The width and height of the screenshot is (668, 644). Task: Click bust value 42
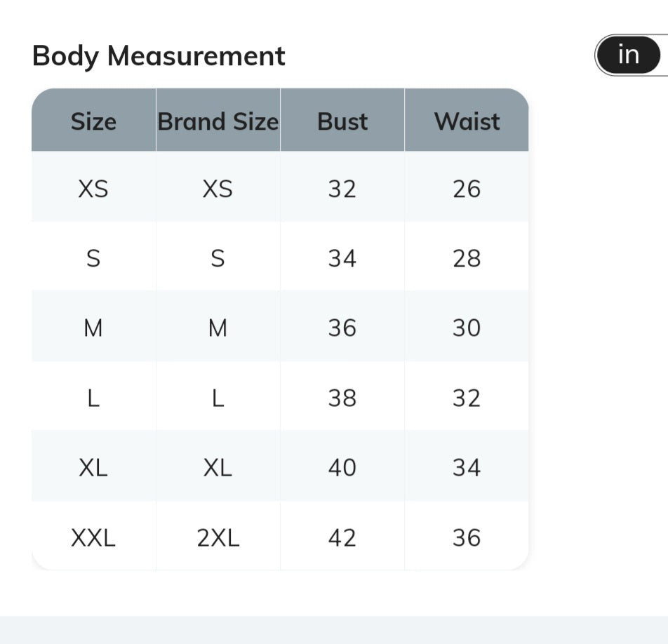[x=342, y=536]
